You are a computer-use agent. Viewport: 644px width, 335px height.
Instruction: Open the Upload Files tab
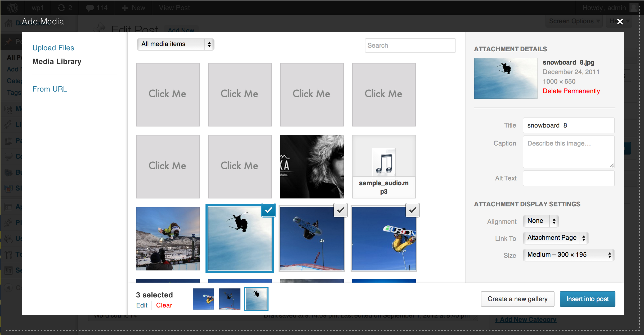pyautogui.click(x=53, y=48)
